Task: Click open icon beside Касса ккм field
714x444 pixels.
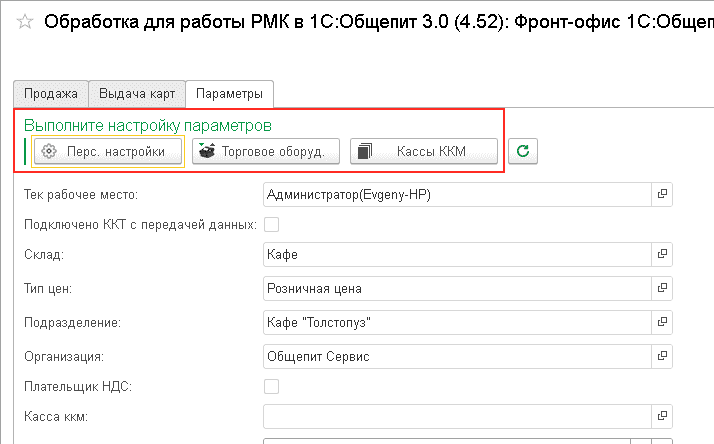Action: coord(661,413)
